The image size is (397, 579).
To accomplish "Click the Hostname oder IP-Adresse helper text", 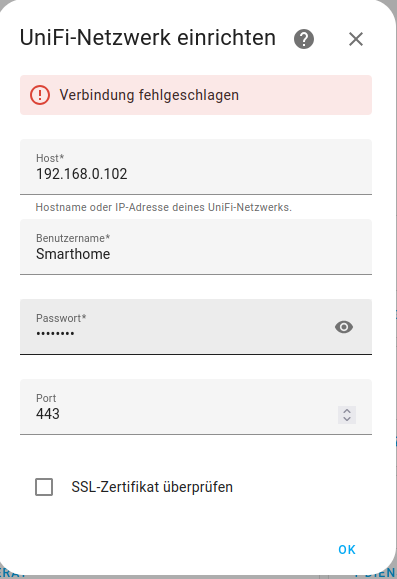I will tap(164, 208).
